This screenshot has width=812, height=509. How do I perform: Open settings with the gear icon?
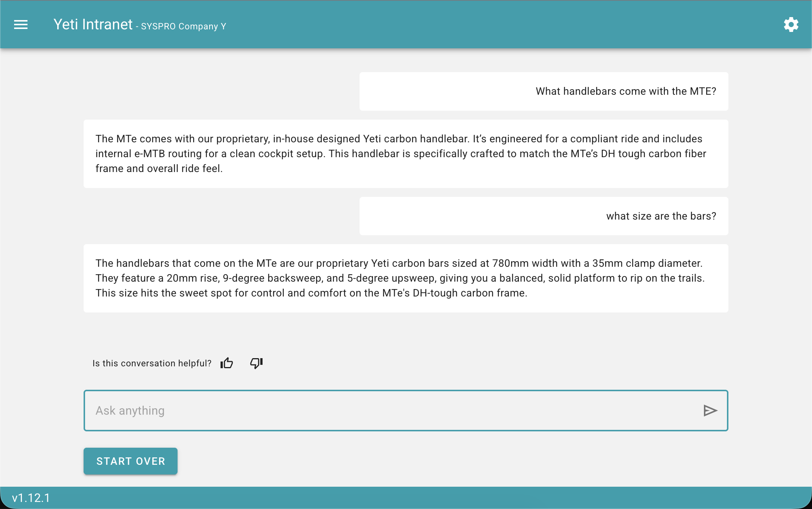pos(791,25)
